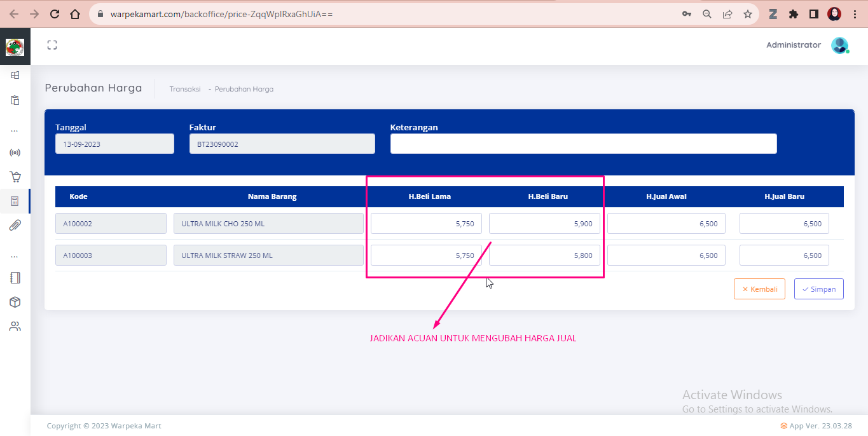Image resolution: width=868 pixels, height=436 pixels.
Task: Click the Kode column header
Action: (x=78, y=196)
